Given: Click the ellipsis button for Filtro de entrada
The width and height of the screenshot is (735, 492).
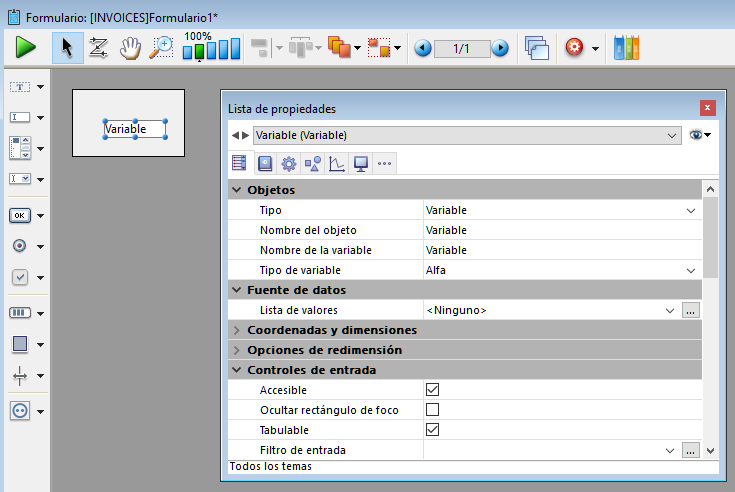Looking at the screenshot, I should [690, 451].
